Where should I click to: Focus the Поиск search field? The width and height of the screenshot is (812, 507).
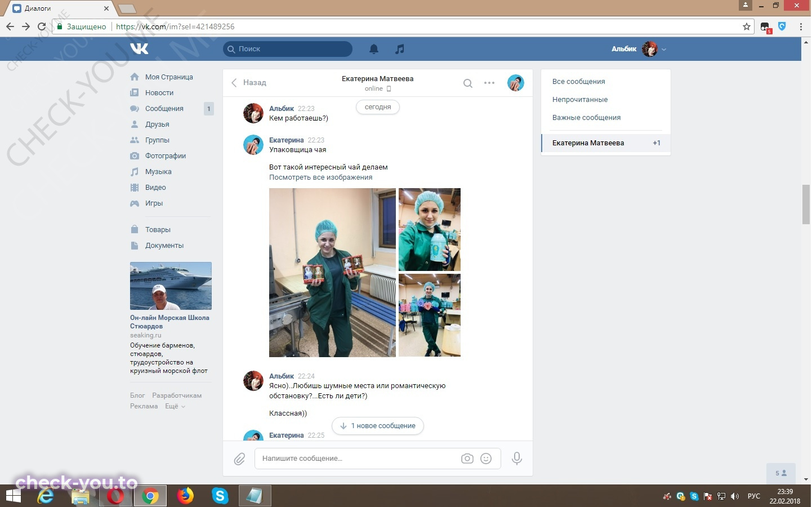(x=288, y=49)
